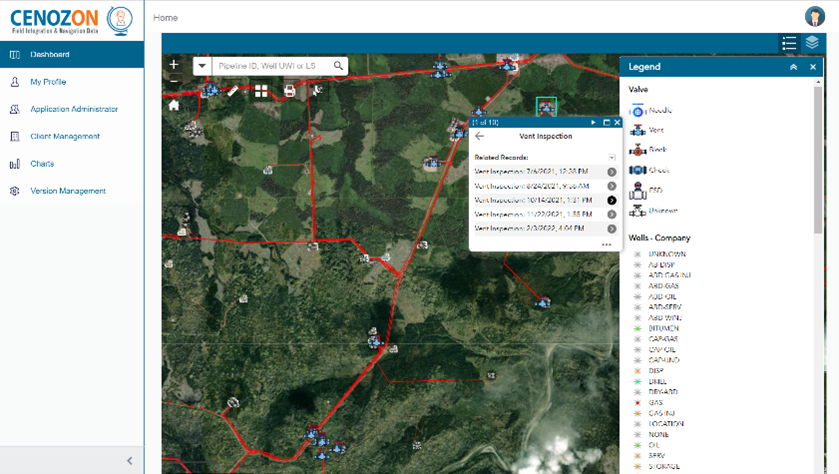Screen dimensions: 839x474
Task: Expand the Related Records dropdown
Action: pos(612,157)
